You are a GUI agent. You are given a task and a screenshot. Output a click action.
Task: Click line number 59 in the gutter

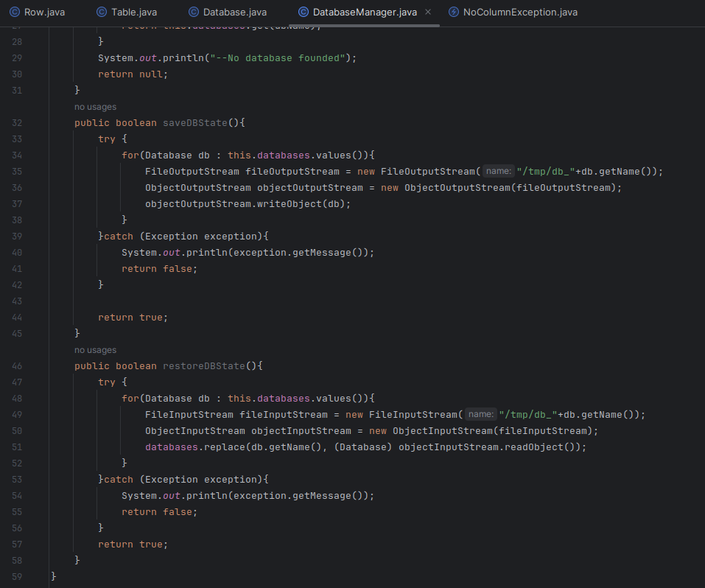coord(17,576)
